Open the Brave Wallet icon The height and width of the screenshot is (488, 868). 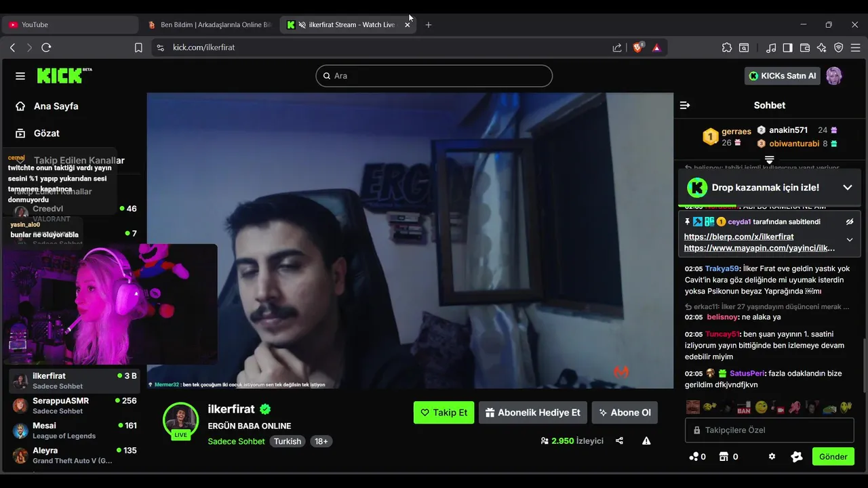(x=805, y=47)
